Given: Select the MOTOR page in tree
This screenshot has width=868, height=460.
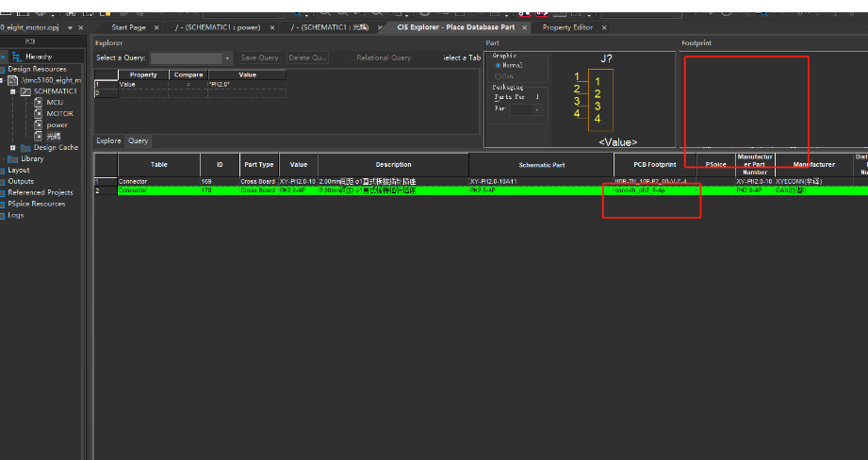Looking at the screenshot, I should coord(59,113).
